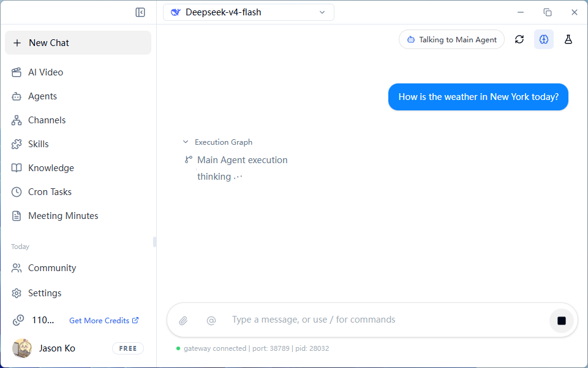This screenshot has height=368, width=588.
Task: Start a New Chat
Action: [x=78, y=43]
